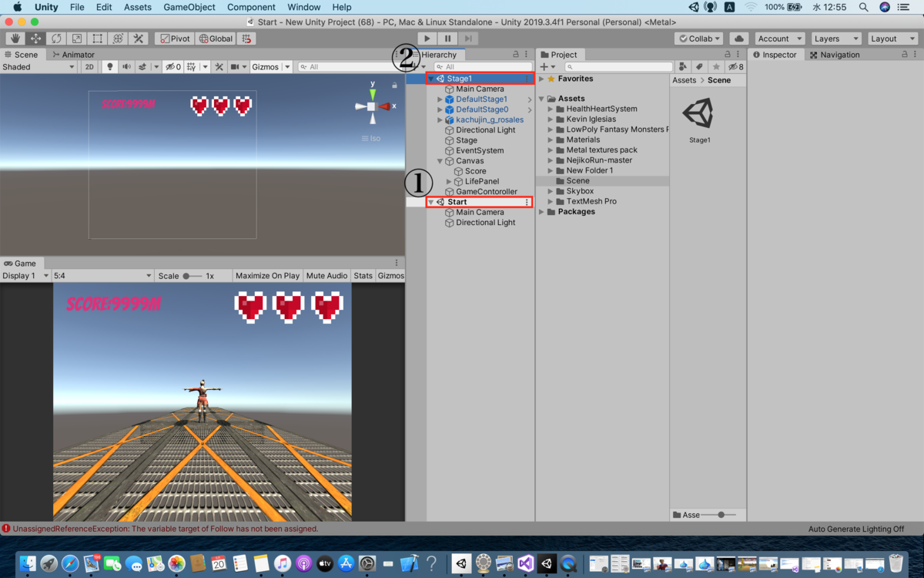924x578 pixels.
Task: Open Layout dropdown
Action: (892, 39)
